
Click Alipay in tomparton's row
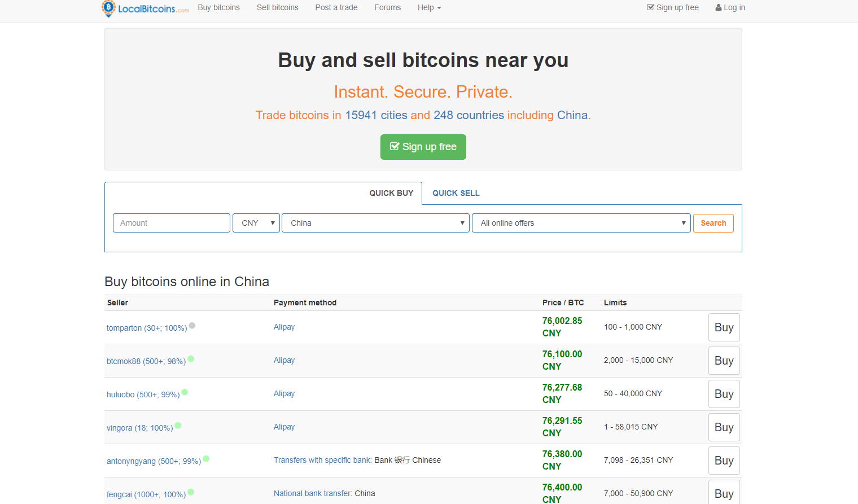(284, 327)
